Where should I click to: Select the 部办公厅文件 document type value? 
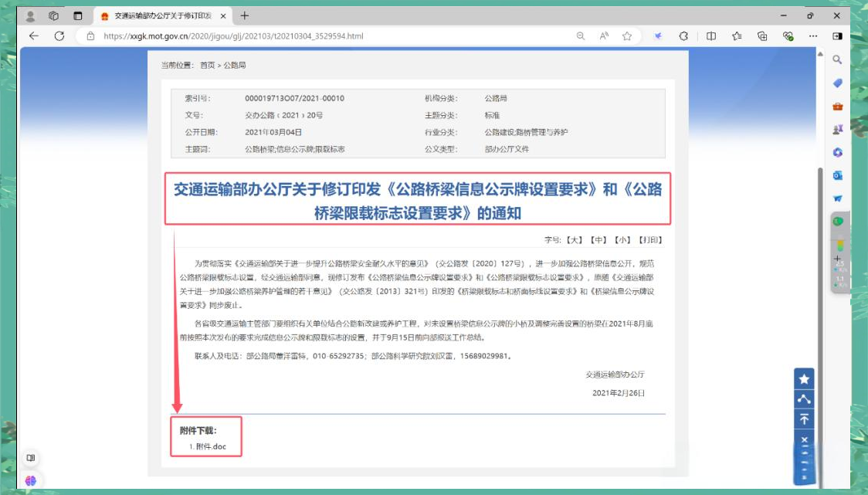click(507, 149)
